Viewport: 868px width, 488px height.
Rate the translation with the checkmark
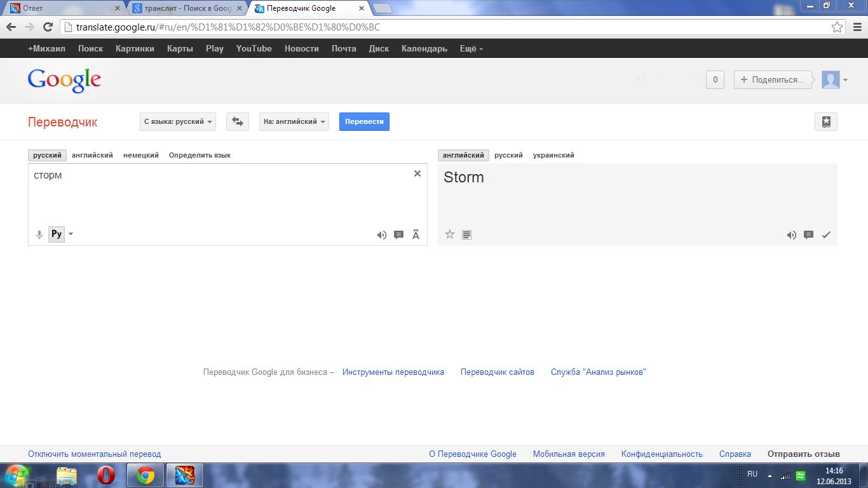826,235
